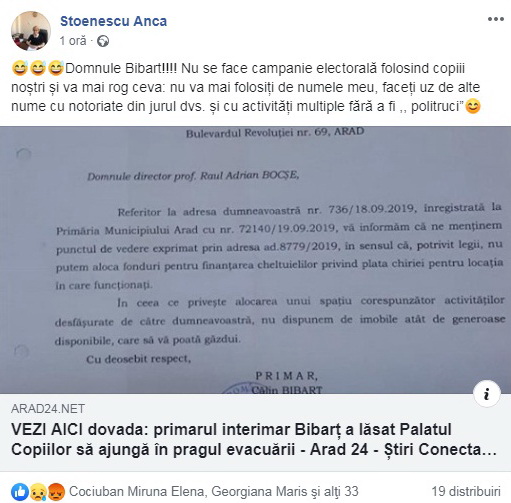511x503 pixels.
Task: Show the "și alți 33" reactions list
Action: coord(334,491)
